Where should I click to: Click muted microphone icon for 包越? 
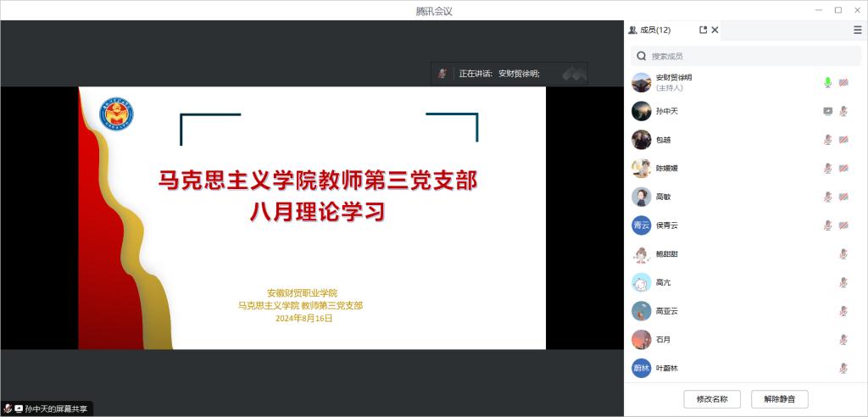tap(827, 140)
